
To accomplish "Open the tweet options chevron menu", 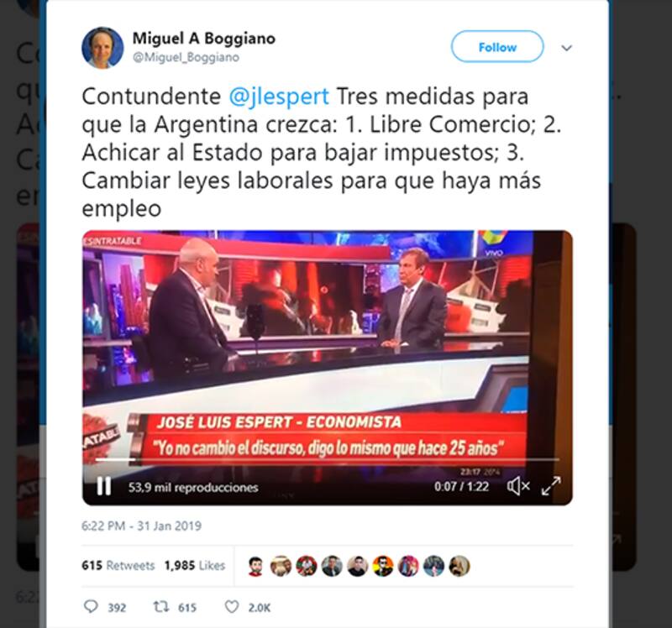I will [x=566, y=48].
